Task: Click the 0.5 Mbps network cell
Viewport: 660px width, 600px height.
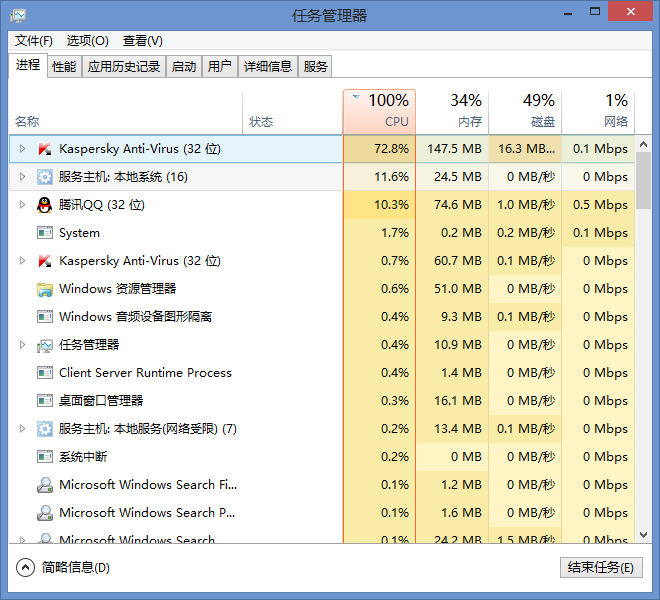Action: pyautogui.click(x=598, y=205)
